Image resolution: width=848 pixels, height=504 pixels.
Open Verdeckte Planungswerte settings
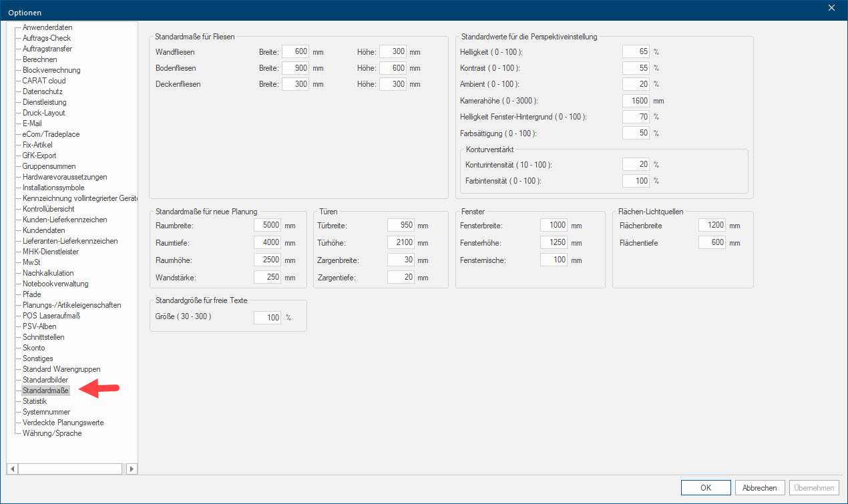coord(63,423)
